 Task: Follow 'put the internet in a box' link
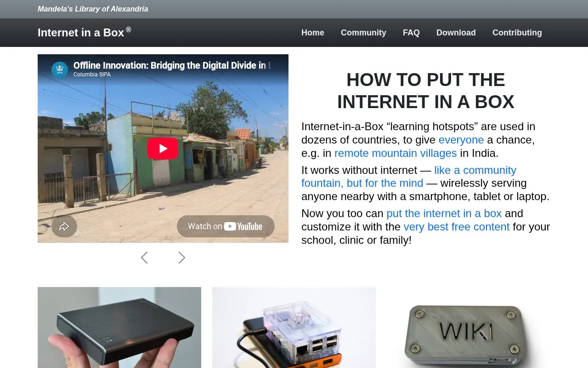point(444,213)
